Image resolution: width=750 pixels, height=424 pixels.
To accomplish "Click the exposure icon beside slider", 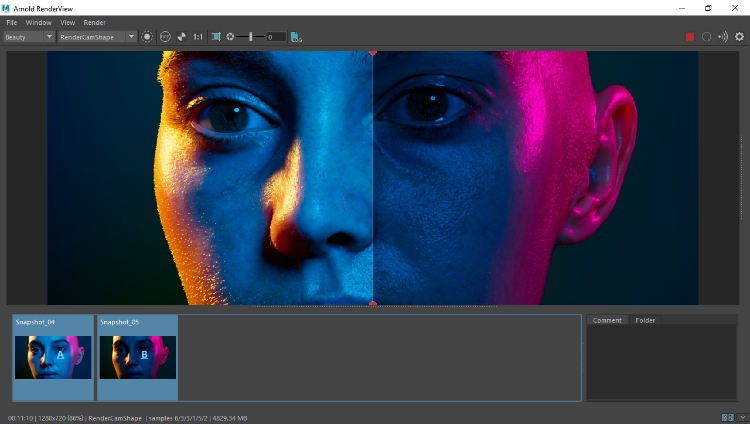I will click(x=230, y=37).
